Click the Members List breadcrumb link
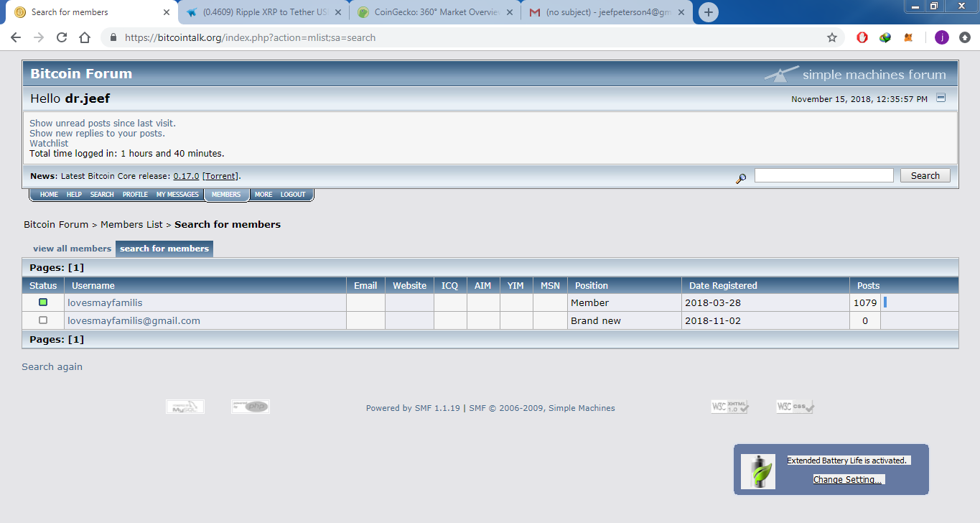Screen dimensions: 980x523 coord(131,224)
